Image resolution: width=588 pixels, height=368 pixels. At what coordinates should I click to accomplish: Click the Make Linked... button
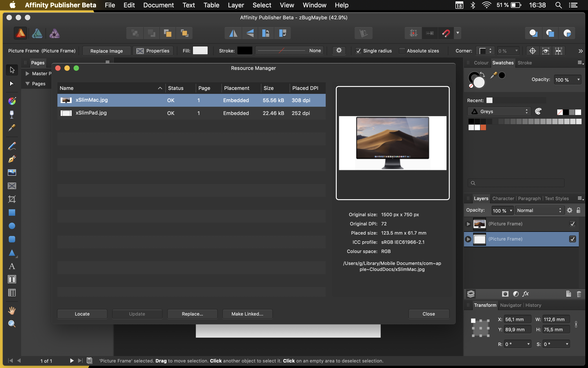[x=247, y=314]
